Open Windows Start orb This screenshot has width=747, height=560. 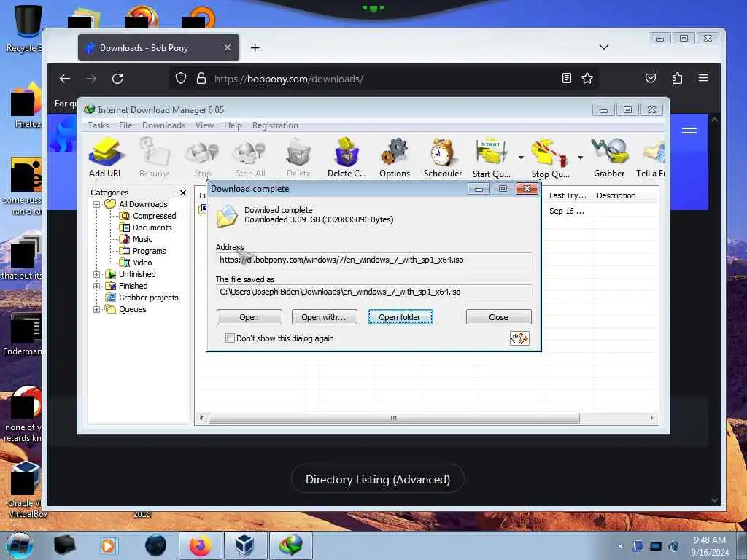pyautogui.click(x=20, y=545)
